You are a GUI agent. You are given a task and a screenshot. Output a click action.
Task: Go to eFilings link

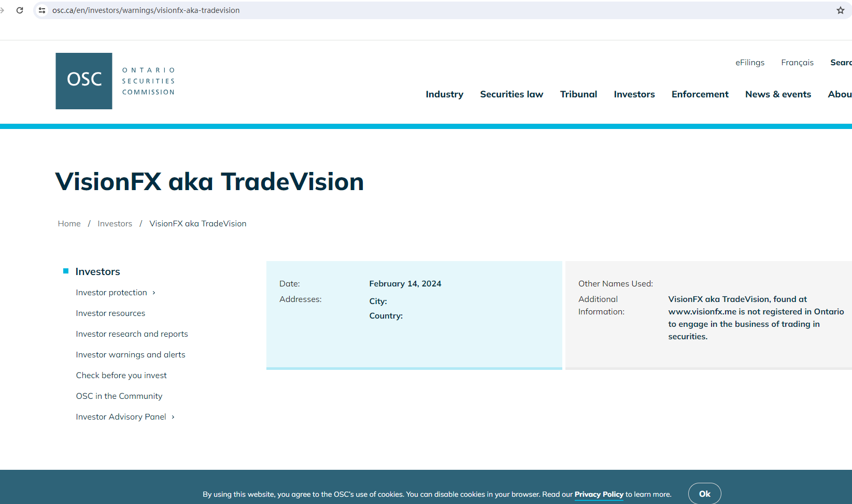click(x=749, y=63)
